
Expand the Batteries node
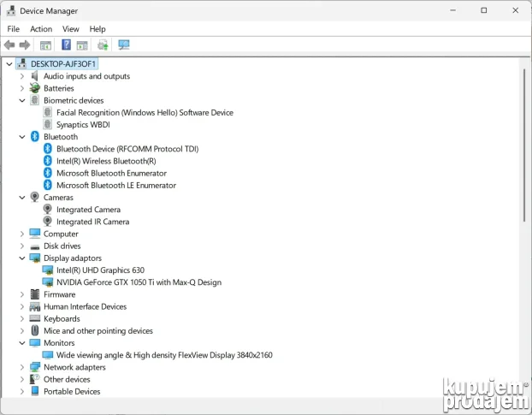click(x=22, y=88)
